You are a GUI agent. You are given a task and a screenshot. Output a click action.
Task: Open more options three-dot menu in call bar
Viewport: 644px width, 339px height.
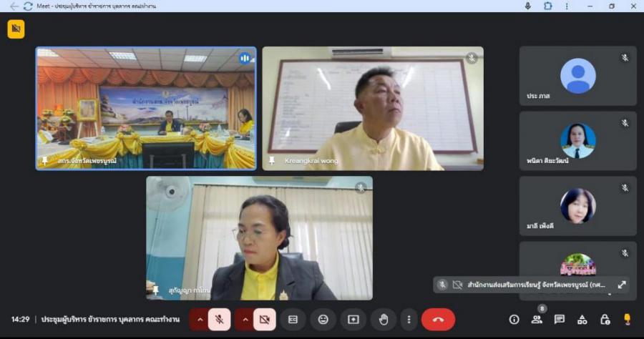409,319
